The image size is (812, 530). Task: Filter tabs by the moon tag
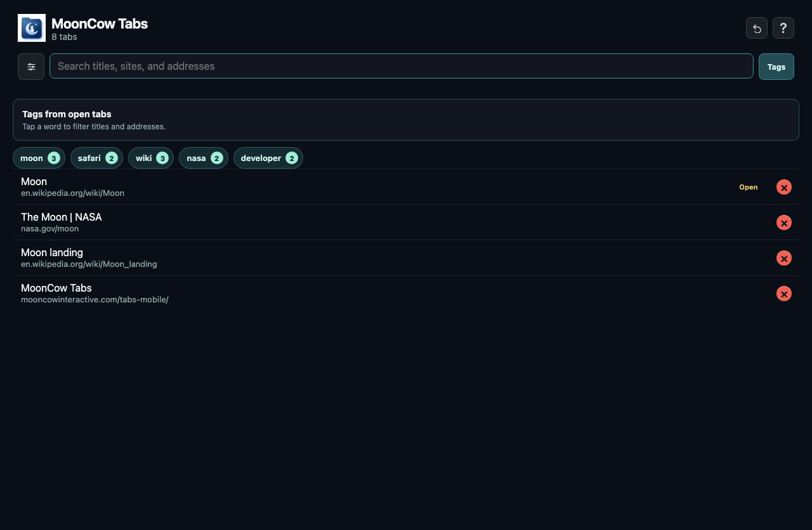tap(39, 158)
